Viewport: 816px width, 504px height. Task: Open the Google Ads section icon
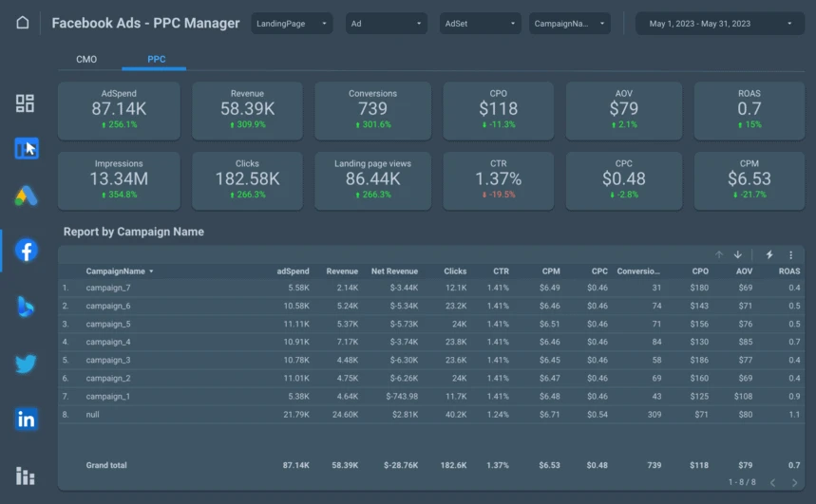point(26,196)
